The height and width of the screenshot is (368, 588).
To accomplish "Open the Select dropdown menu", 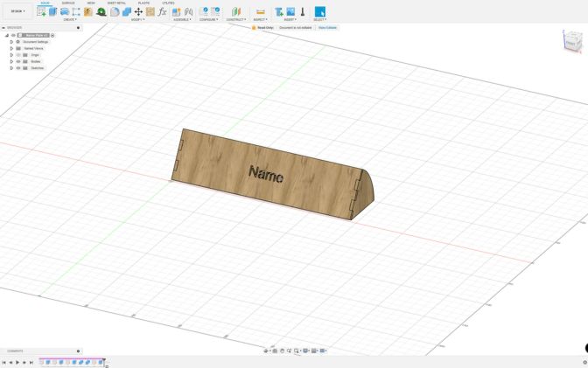I will (x=320, y=19).
